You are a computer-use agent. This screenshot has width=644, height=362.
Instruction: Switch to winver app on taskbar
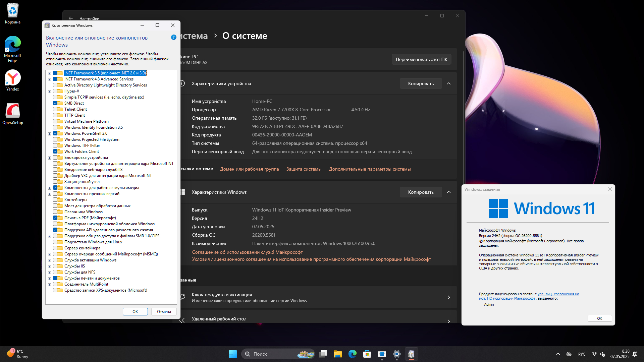coord(382,354)
